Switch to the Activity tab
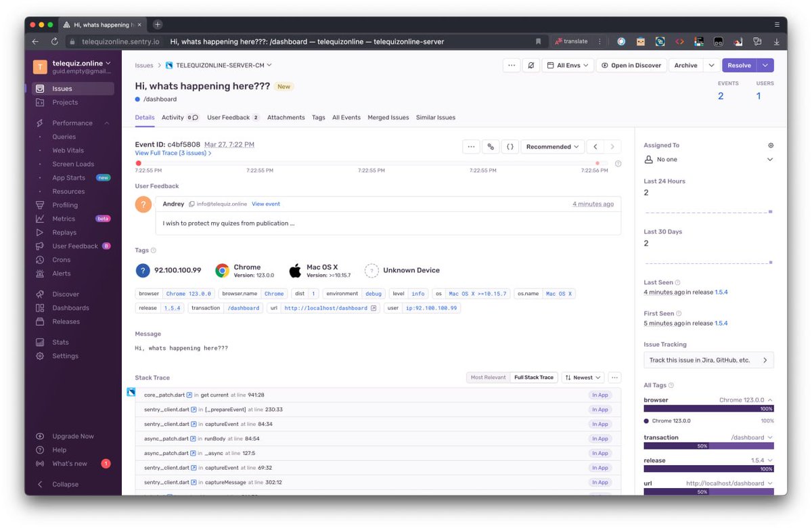This screenshot has height=528, width=812. [x=179, y=118]
